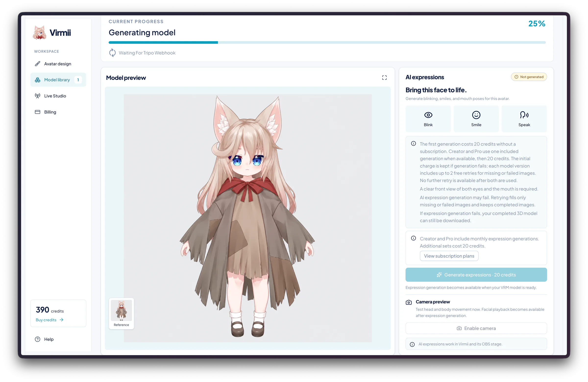
Task: Click the Live Studio broadcast icon
Action: click(x=37, y=96)
